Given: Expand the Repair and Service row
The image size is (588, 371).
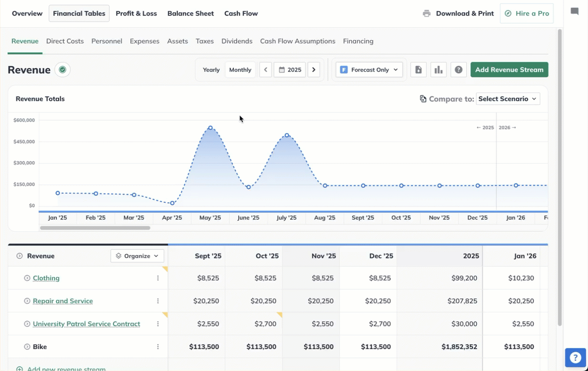Looking at the screenshot, I should 27,301.
